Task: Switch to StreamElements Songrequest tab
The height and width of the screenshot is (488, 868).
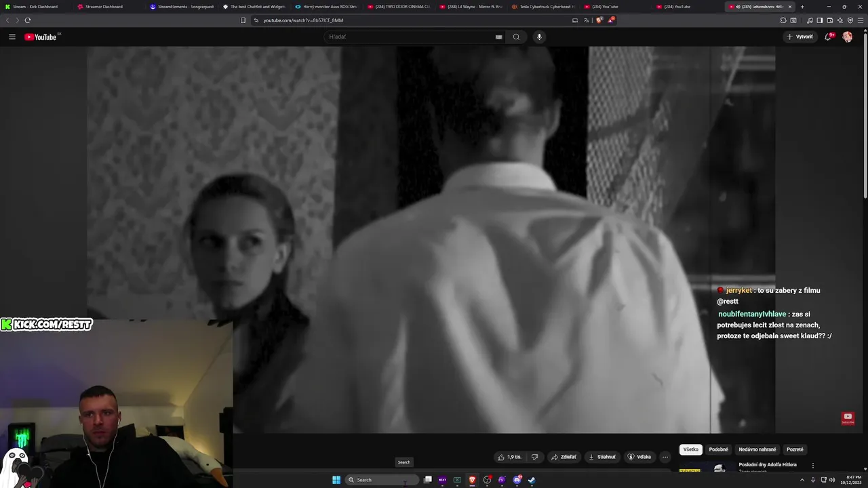Action: tap(180, 7)
